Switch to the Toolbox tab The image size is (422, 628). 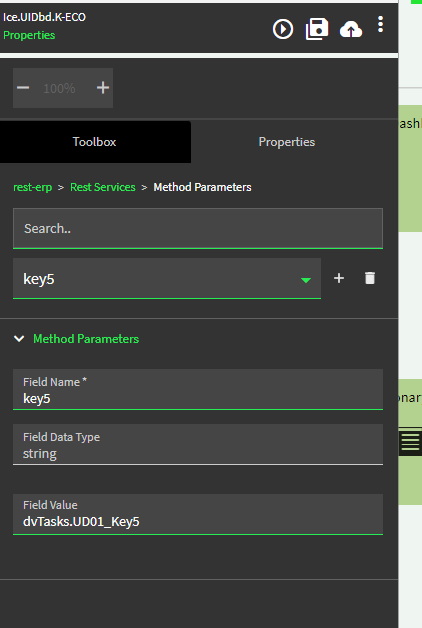click(94, 142)
